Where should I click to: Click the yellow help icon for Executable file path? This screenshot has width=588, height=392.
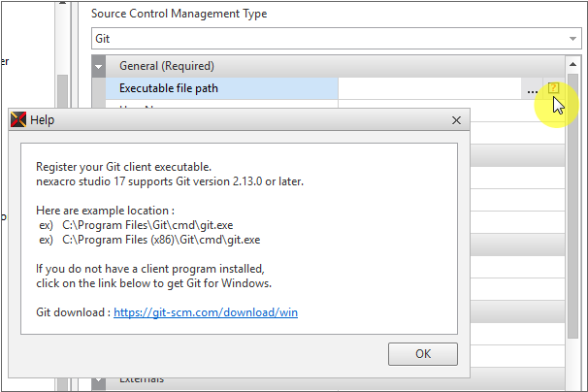553,88
